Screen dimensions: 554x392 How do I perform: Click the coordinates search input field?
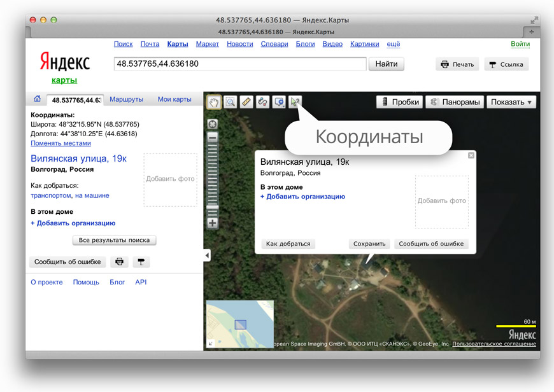click(240, 64)
